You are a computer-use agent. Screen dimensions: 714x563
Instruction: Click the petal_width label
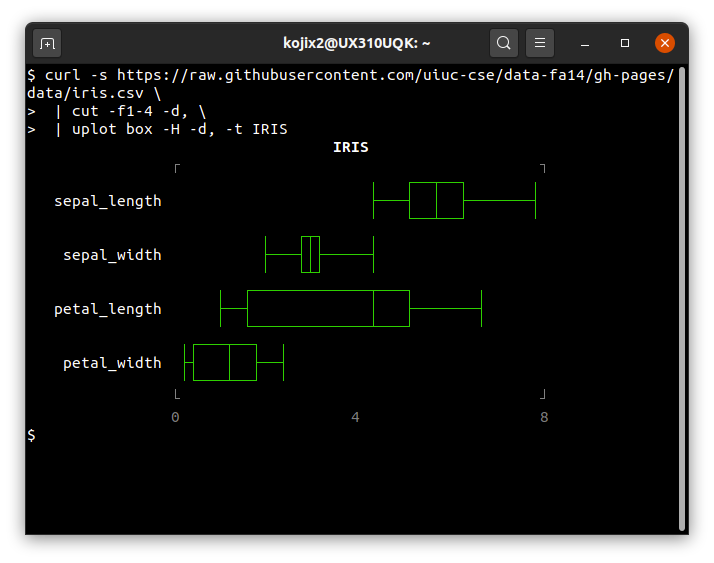click(x=112, y=363)
